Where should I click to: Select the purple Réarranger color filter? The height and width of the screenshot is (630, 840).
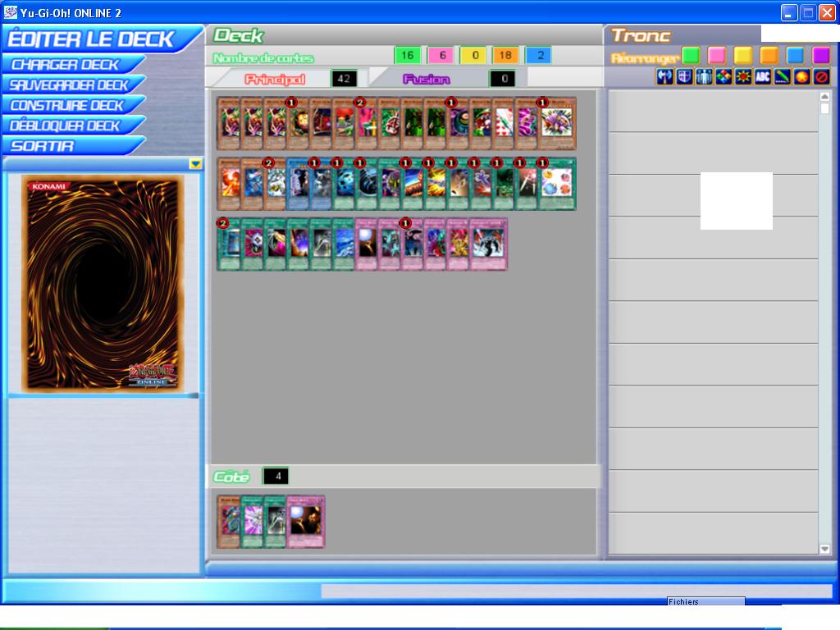tap(820, 55)
